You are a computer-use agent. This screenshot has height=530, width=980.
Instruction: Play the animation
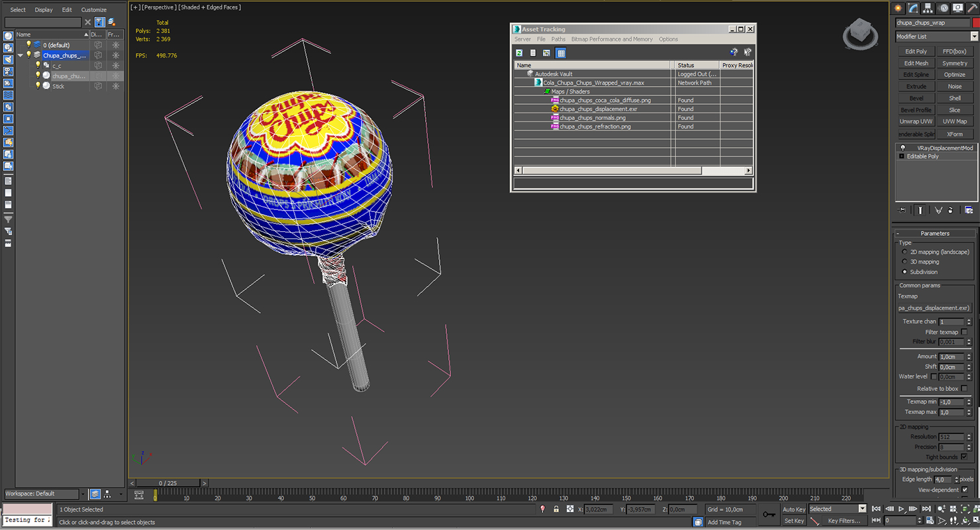pos(902,509)
